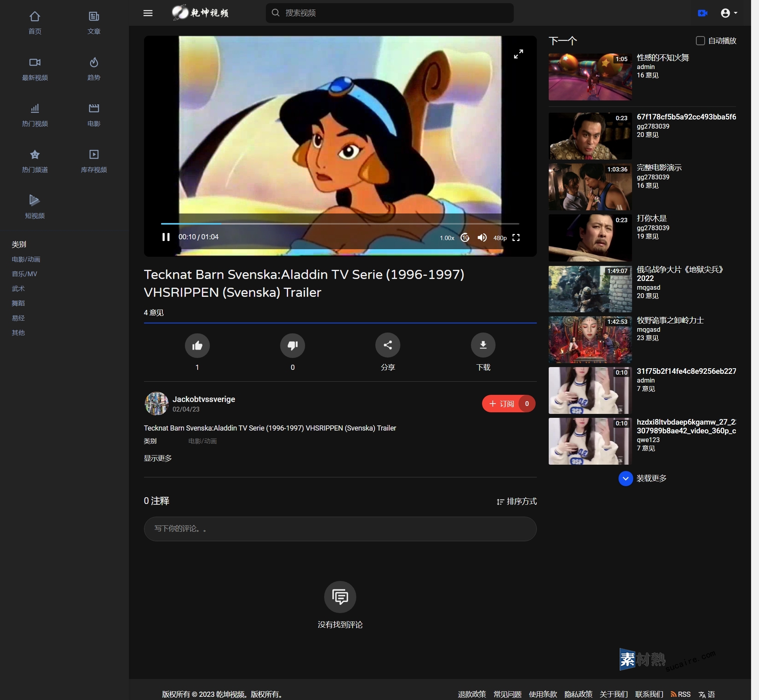This screenshot has height=700, width=759.
Task: Open 电影 movies section
Action: click(94, 115)
